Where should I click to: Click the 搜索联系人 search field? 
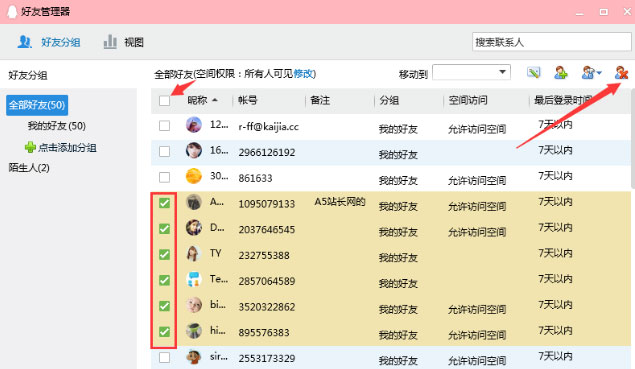[552, 42]
